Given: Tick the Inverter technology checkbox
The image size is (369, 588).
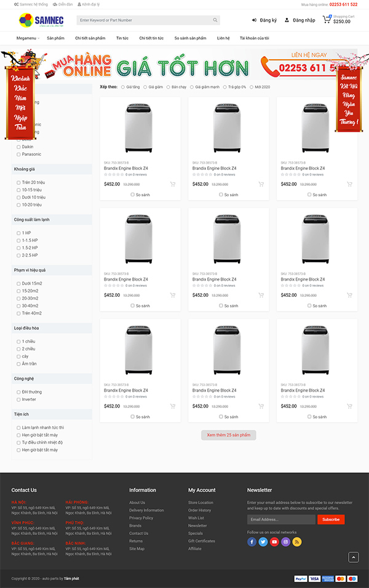Looking at the screenshot, I should tap(18, 400).
